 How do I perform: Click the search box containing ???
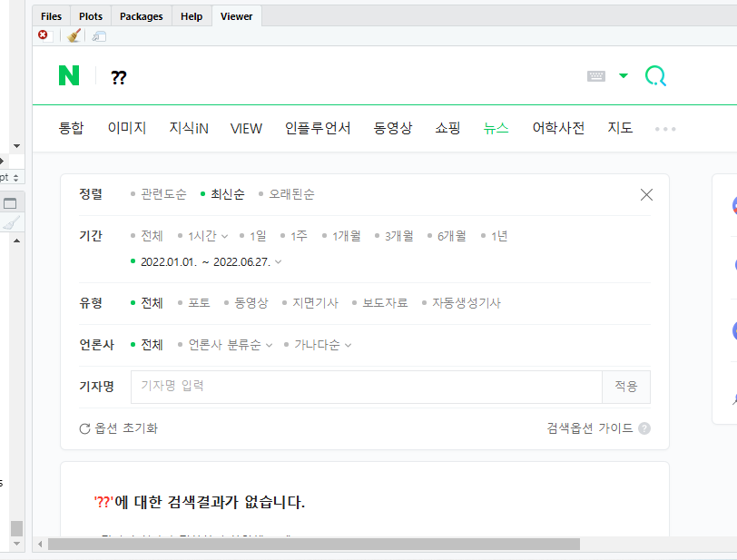click(x=118, y=77)
